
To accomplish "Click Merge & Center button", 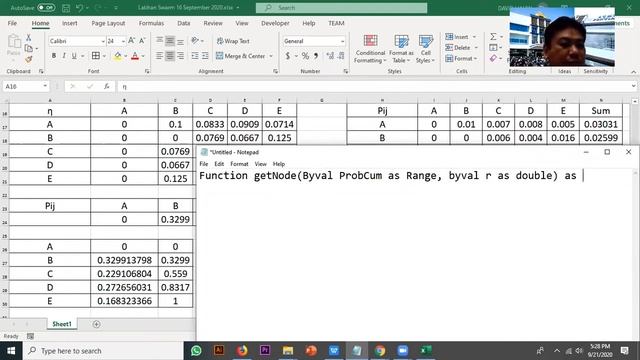I will (241, 56).
